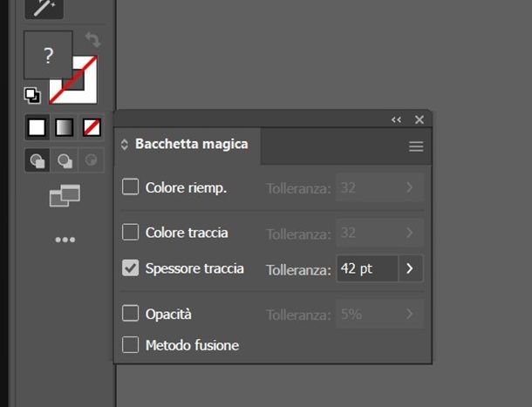Click the Metodo fusione label
Screen dimensions: 532x407
[192, 346]
